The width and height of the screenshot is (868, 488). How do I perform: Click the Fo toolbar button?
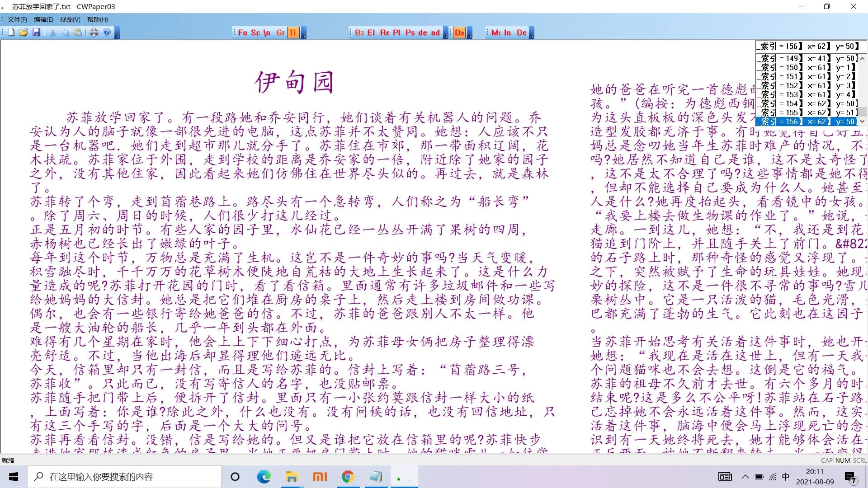click(243, 33)
